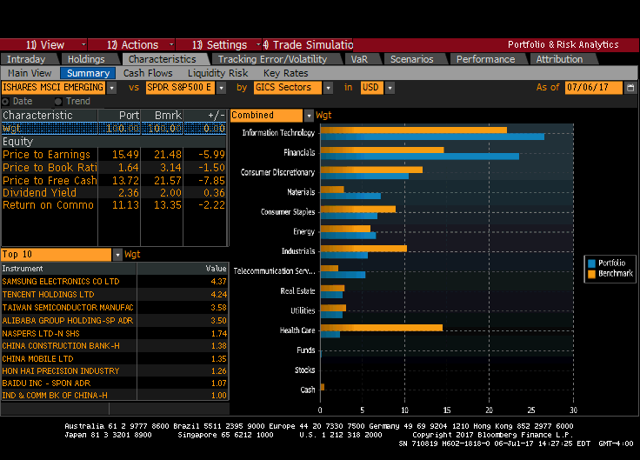
Task: Click NASPERS LTD-N SHS instrument
Action: 41,334
